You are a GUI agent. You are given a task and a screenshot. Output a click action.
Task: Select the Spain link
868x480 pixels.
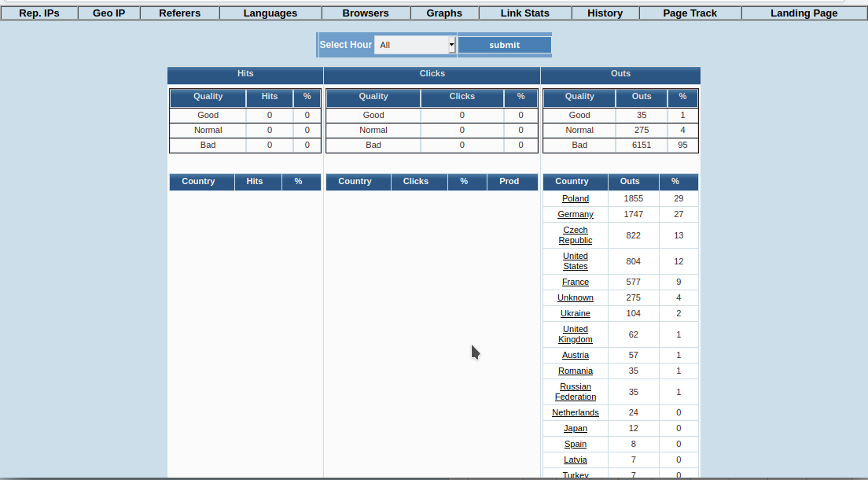coord(576,444)
